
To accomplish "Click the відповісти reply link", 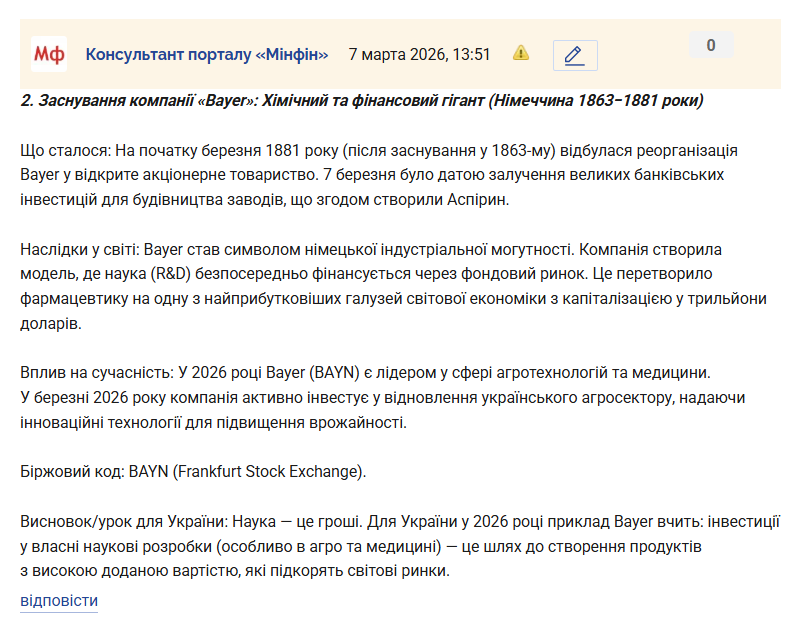I will tap(59, 601).
